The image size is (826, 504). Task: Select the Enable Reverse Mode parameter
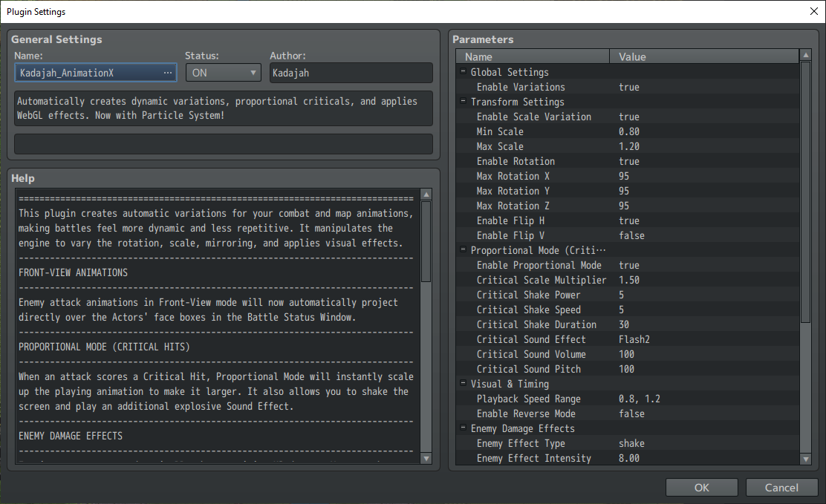(x=628, y=413)
